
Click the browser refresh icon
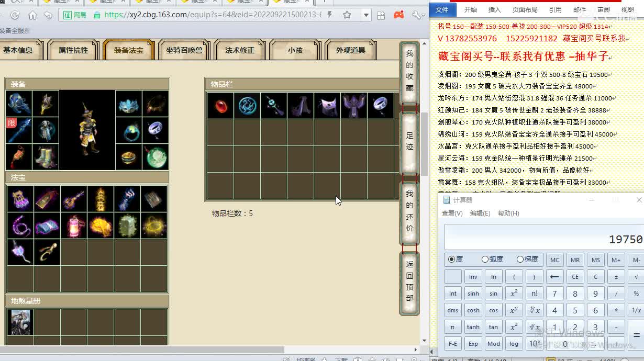15,15
